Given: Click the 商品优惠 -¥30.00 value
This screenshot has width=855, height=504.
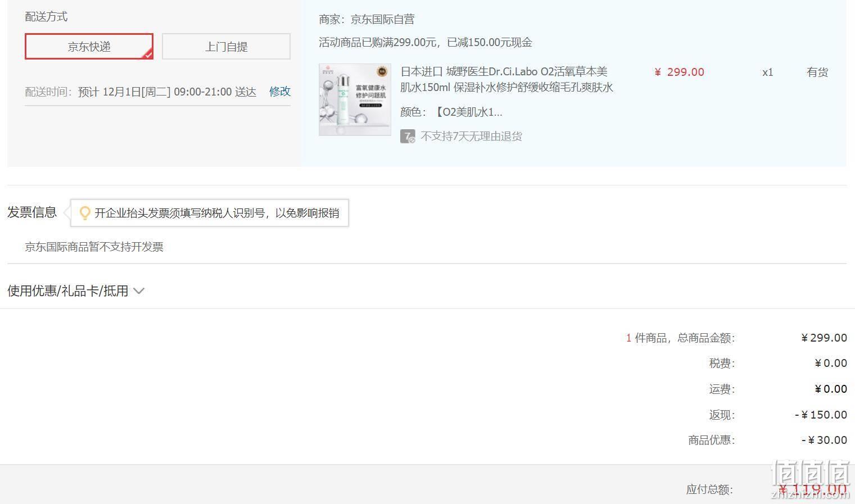Looking at the screenshot, I should 824,441.
